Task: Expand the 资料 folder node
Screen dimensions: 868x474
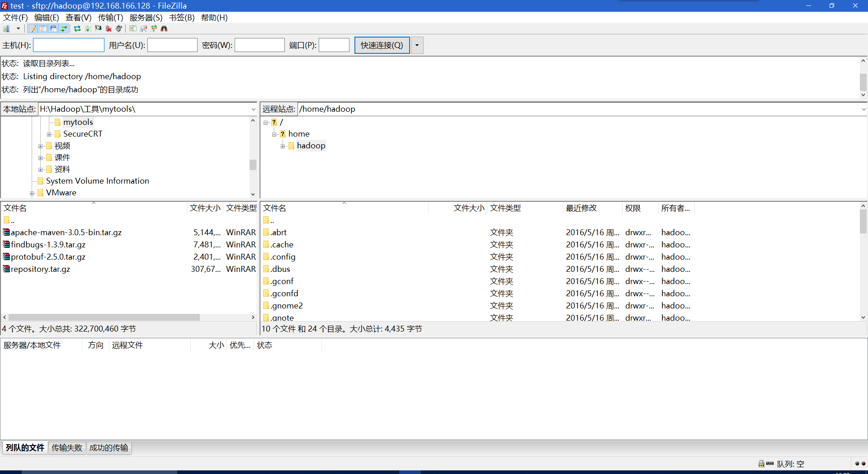Action: 41,170
